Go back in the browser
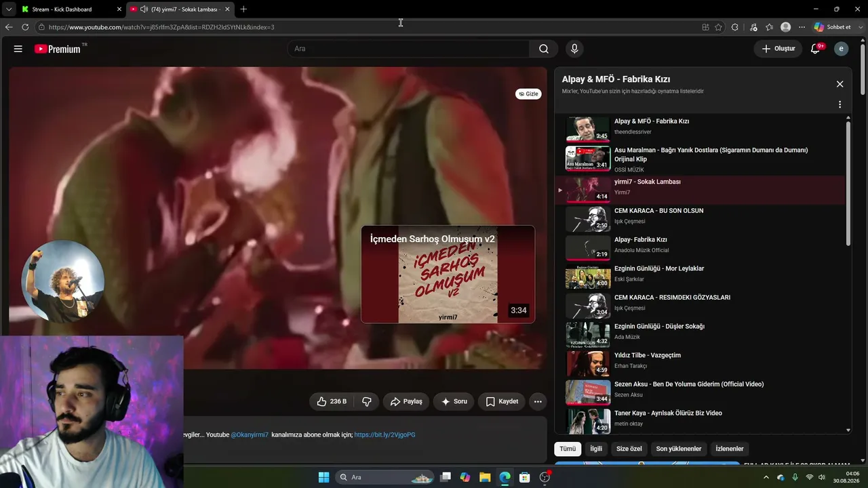 coord(9,27)
